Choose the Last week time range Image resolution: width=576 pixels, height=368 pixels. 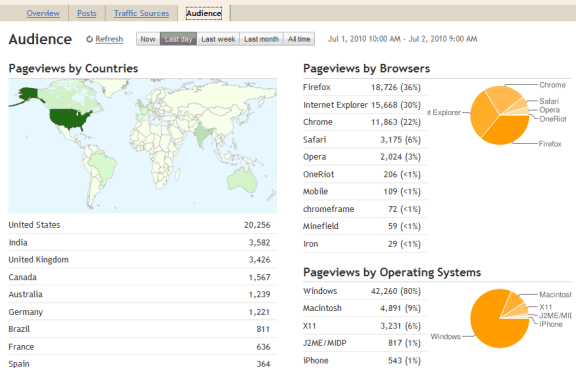tap(218, 39)
